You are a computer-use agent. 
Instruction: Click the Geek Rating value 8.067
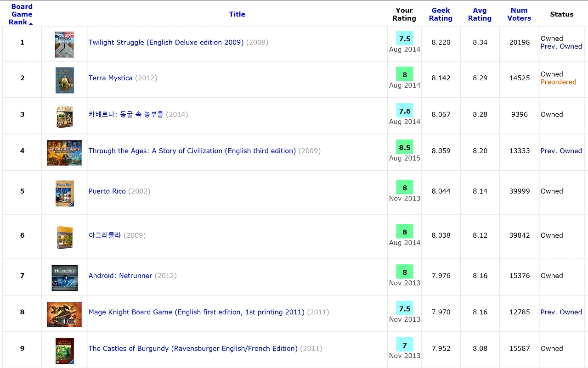[x=441, y=114]
